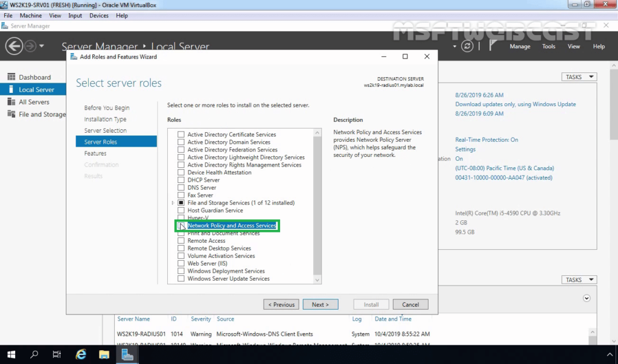This screenshot has width=618, height=364.
Task: Click roles list scroll-up arrow
Action: point(317,133)
